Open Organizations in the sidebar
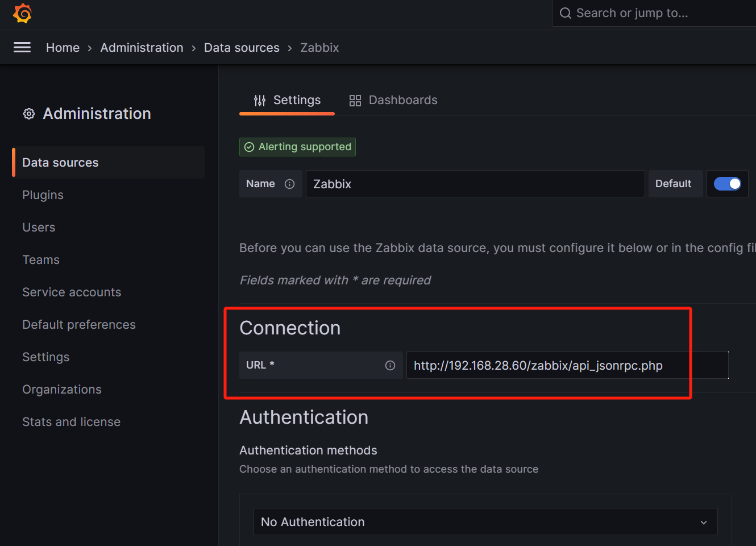Viewport: 756px width, 546px height. click(x=62, y=390)
